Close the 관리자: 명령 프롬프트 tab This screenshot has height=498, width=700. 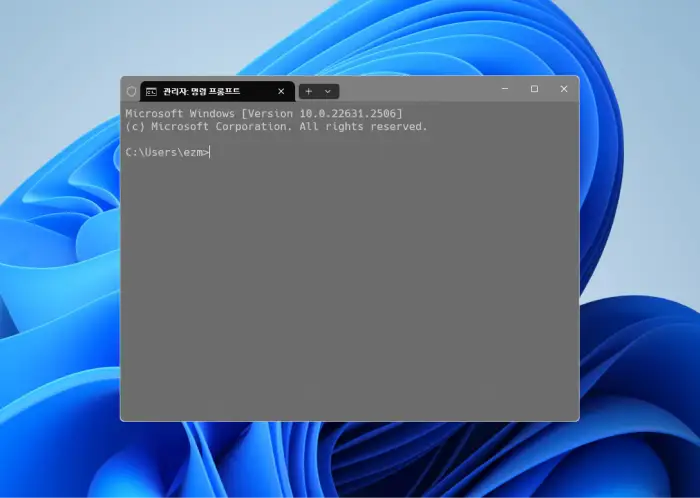coord(281,91)
